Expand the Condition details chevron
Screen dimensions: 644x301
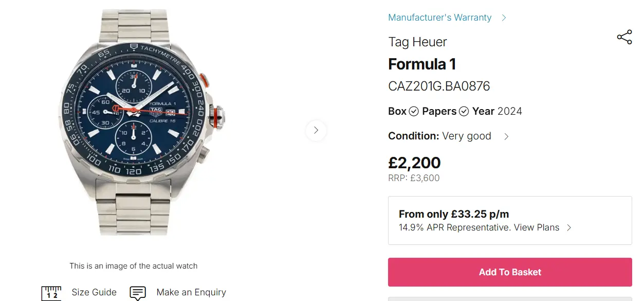click(x=506, y=136)
